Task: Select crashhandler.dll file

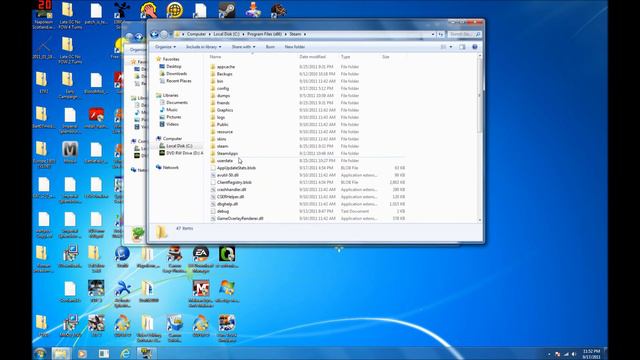Action: coord(231,189)
